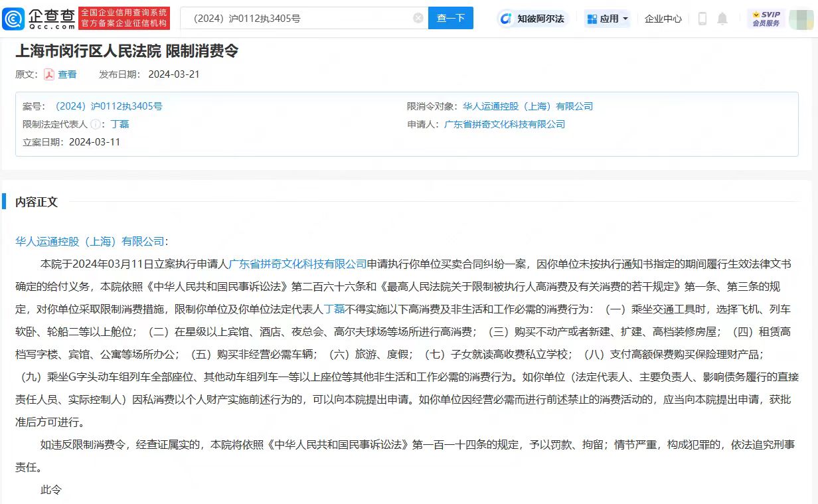
Task: Open 广东省拼奇文化科技有限公司 link within the body paragraph
Action: (298, 264)
